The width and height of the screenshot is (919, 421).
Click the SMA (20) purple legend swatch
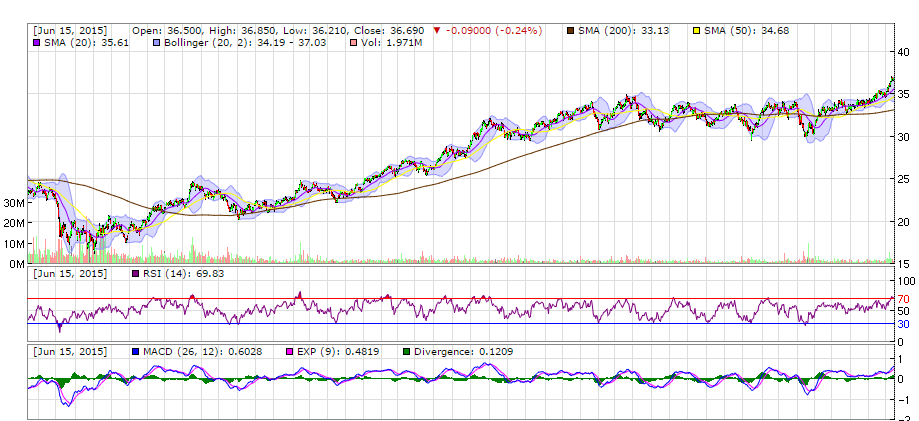36,43
